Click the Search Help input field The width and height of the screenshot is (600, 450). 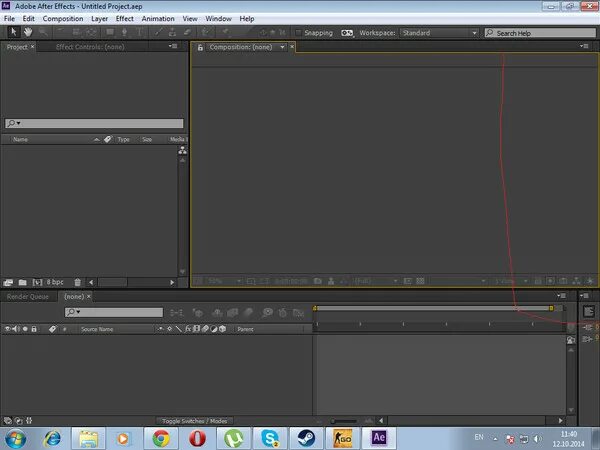click(x=540, y=33)
